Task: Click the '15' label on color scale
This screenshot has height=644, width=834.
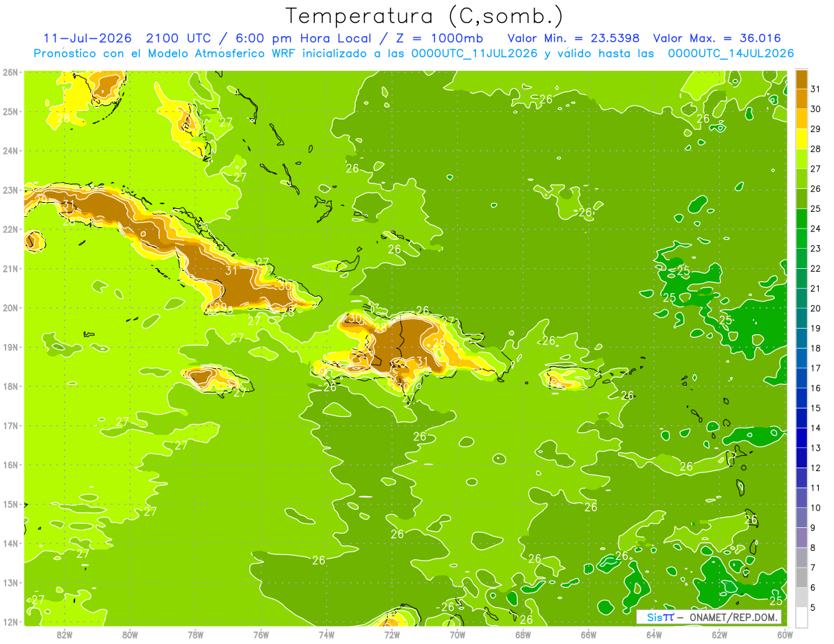Action: coord(816,408)
